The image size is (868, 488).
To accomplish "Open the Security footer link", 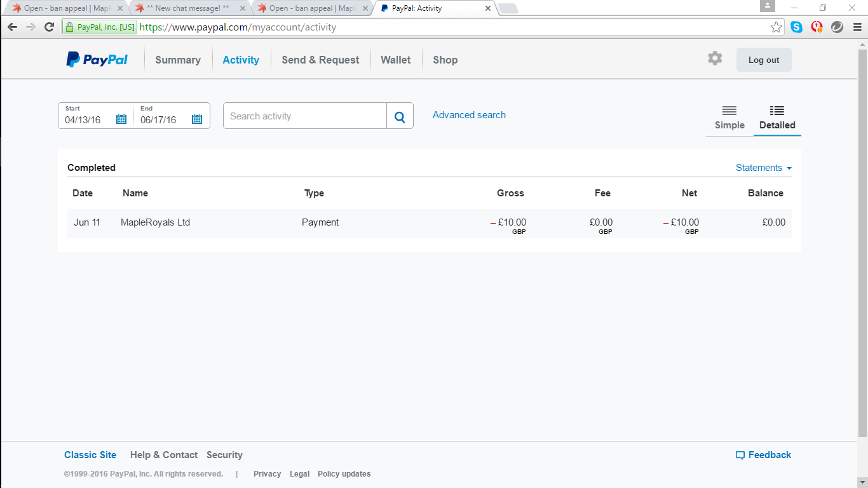I will tap(224, 455).
